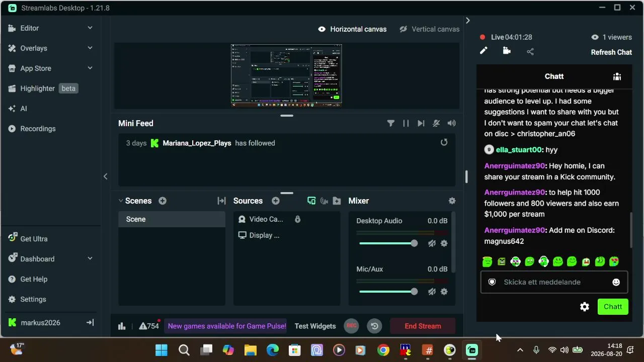Select the Scene item in Scenes list
This screenshot has height=362, width=644.
pyautogui.click(x=172, y=219)
